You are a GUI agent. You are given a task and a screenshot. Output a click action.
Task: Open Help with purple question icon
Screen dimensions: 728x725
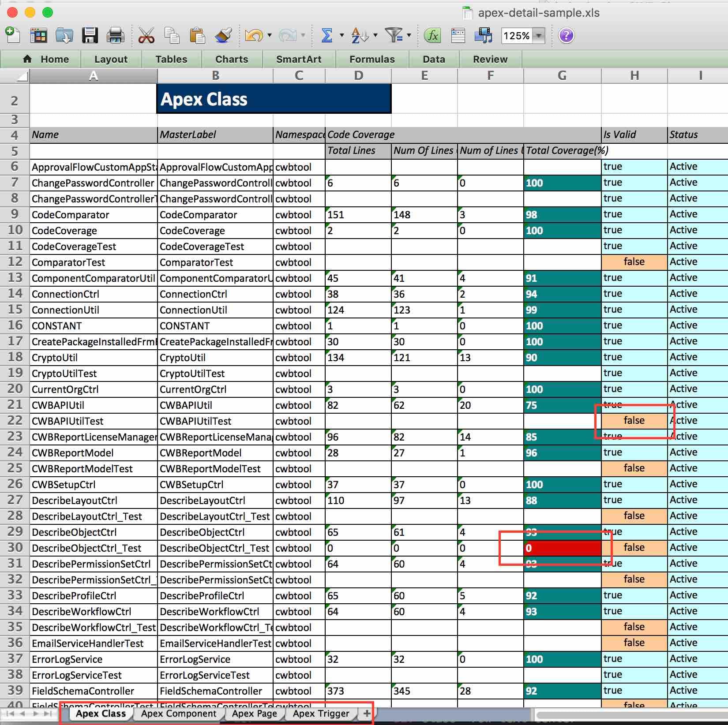click(566, 35)
